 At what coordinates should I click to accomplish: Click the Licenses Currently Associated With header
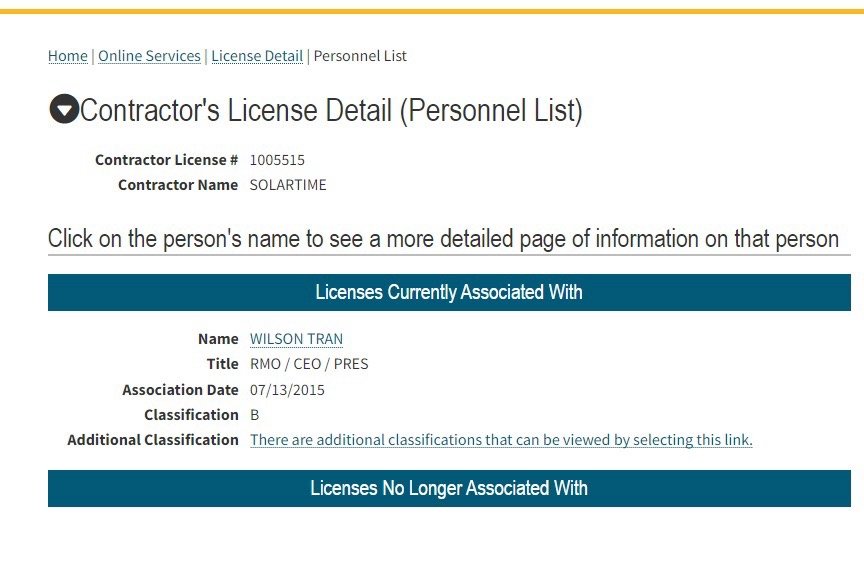point(449,292)
